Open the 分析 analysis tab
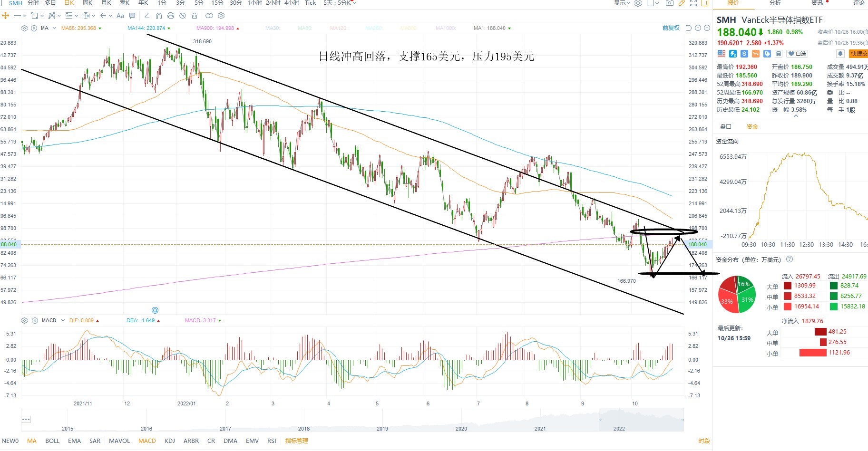 775,3
